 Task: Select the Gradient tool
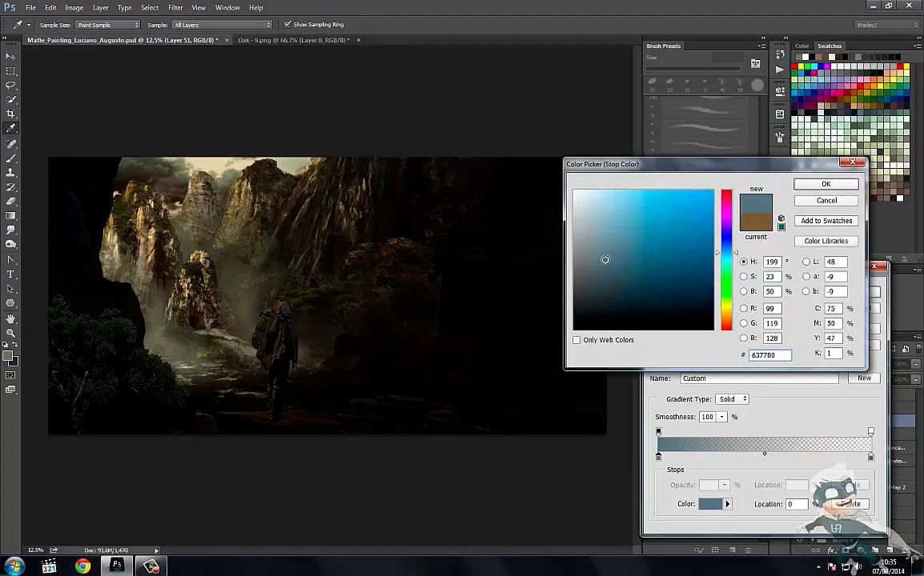click(x=10, y=215)
